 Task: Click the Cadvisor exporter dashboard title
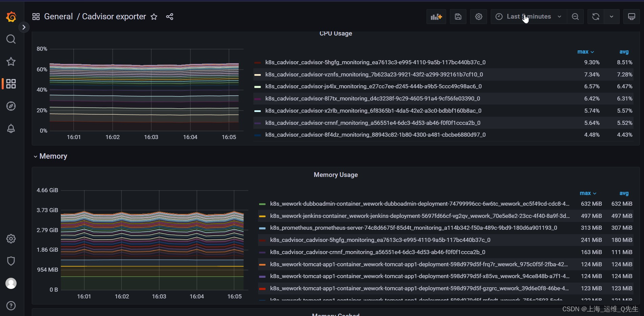point(114,17)
